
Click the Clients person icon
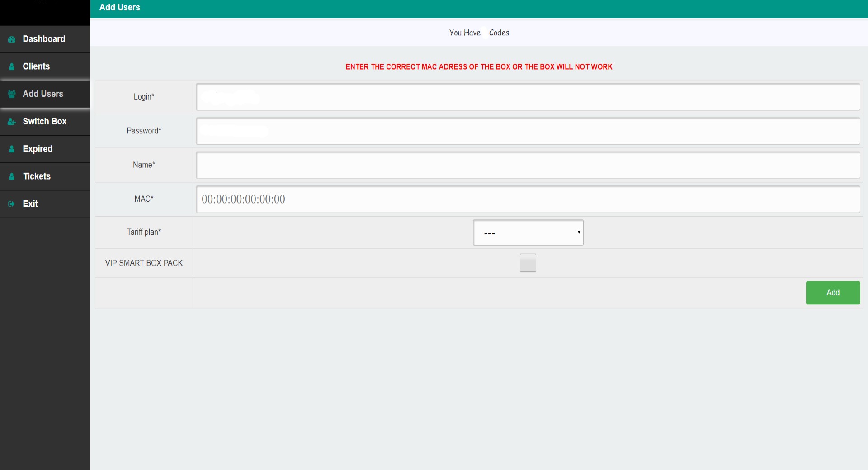pyautogui.click(x=12, y=66)
